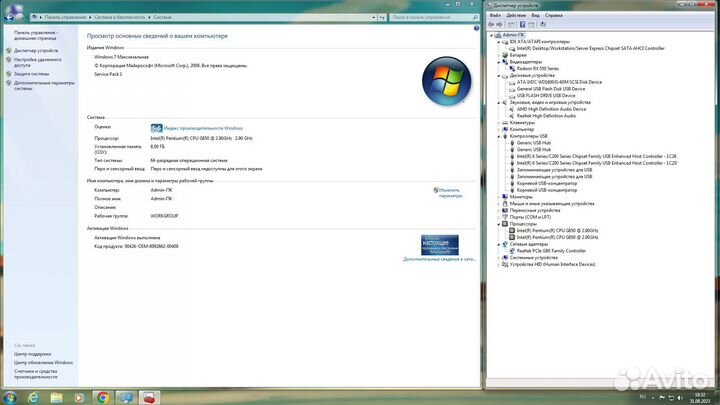Open the address bar history dropdown arrow

click(373, 17)
